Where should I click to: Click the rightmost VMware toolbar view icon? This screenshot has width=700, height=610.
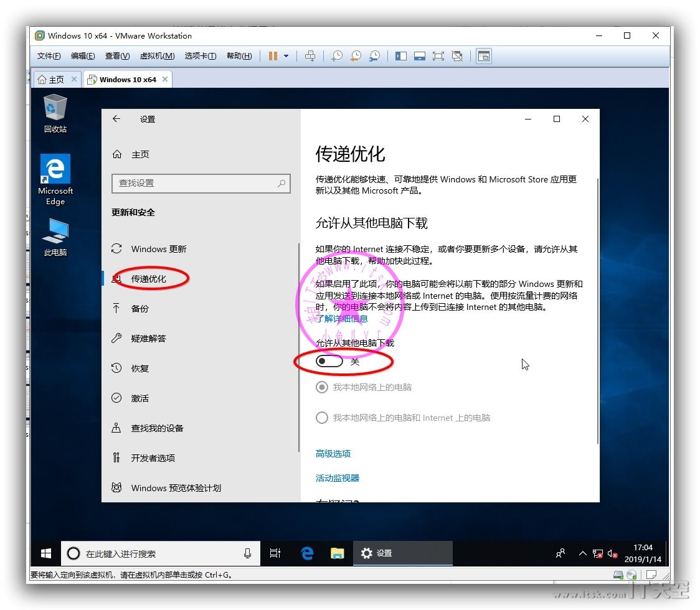pyautogui.click(x=484, y=56)
